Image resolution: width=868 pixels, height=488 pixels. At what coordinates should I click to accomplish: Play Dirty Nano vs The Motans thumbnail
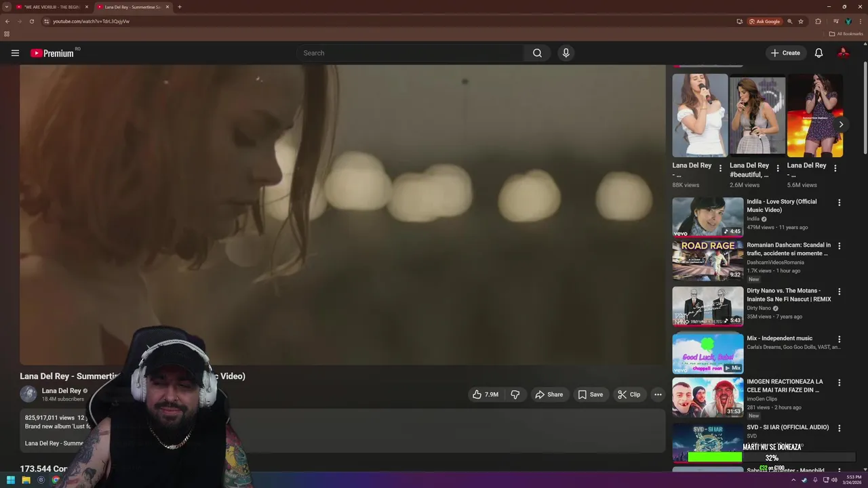[708, 306]
